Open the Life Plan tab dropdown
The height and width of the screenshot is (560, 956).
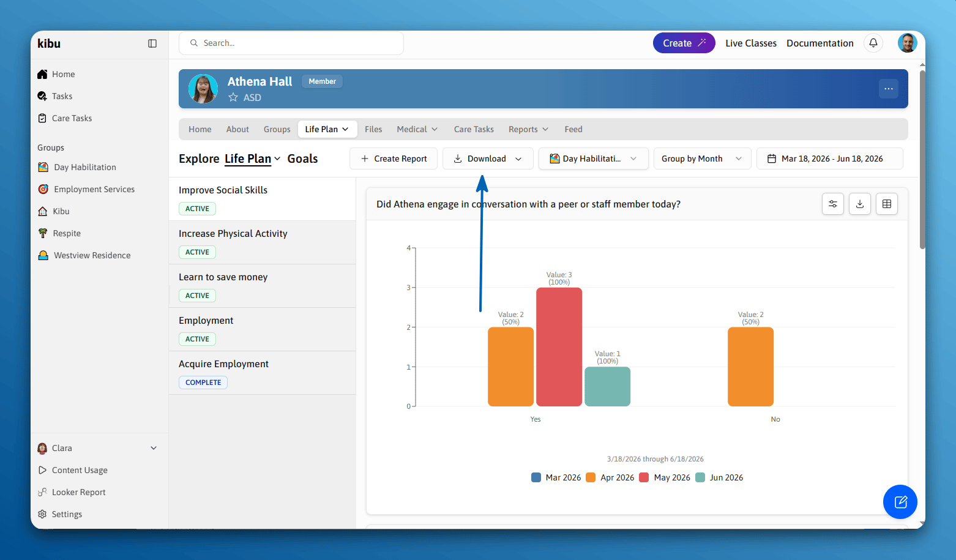click(327, 129)
